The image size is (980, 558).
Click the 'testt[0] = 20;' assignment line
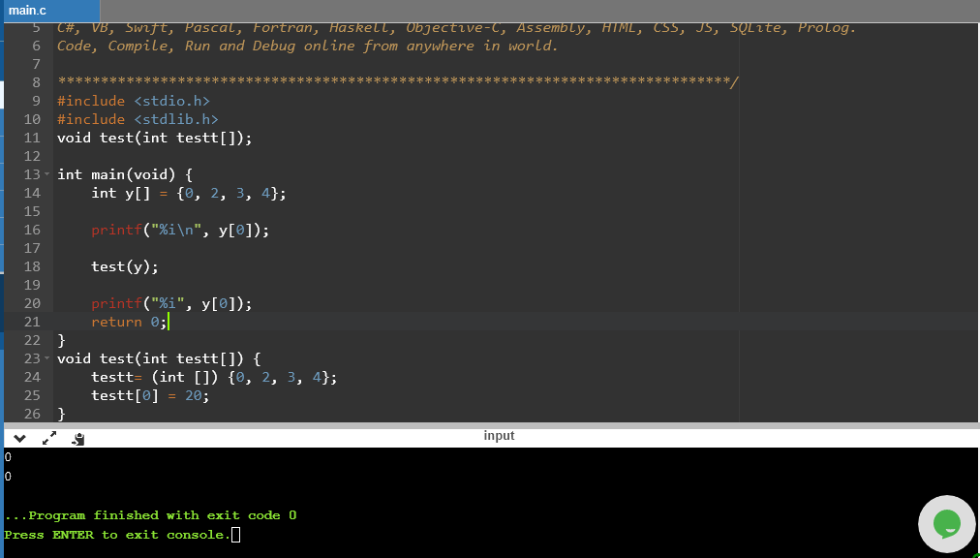(x=150, y=396)
